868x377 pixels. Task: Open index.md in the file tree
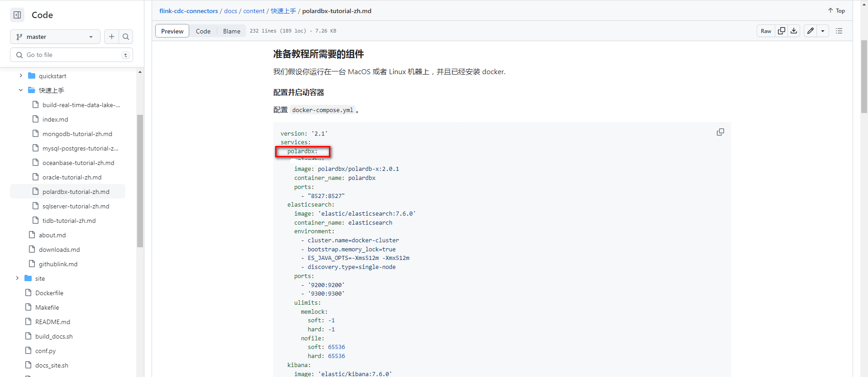click(55, 119)
